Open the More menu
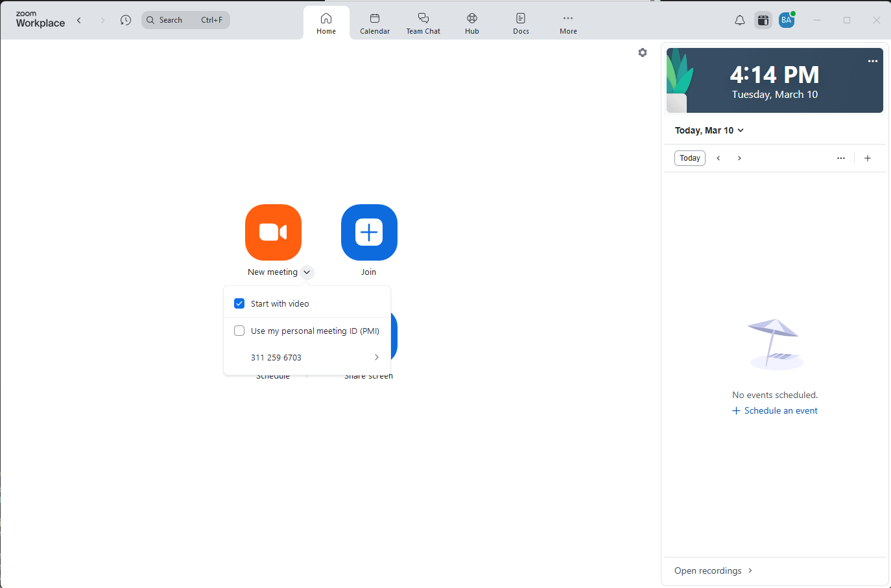891x588 pixels. tap(567, 23)
